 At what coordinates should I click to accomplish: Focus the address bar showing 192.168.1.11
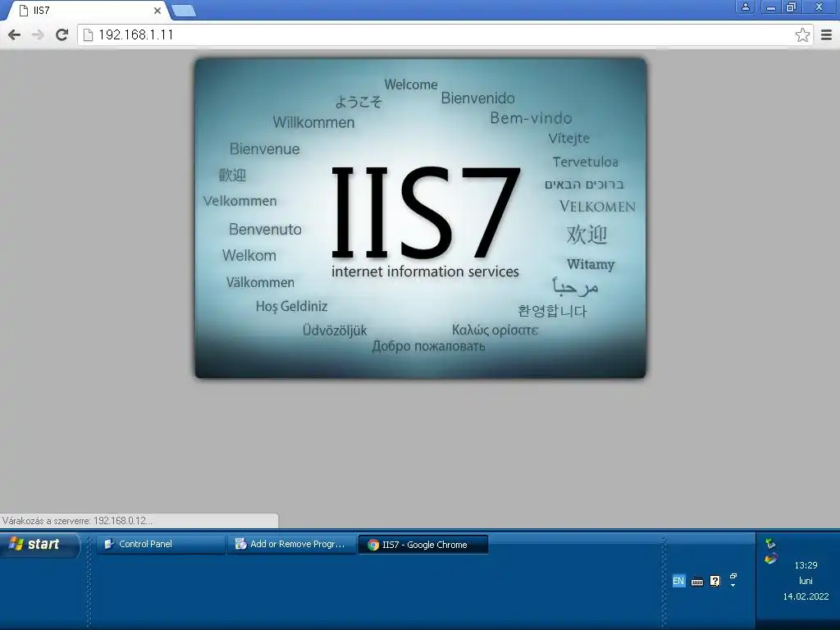(x=445, y=34)
